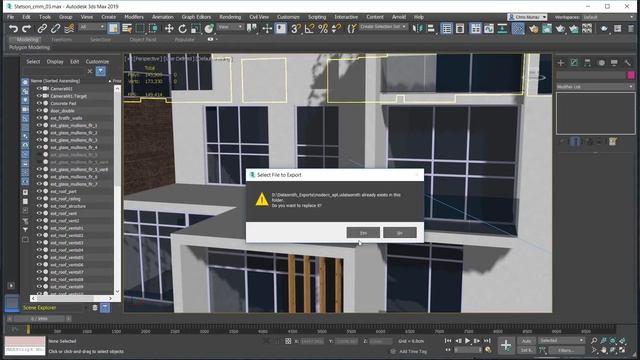The height and width of the screenshot is (360, 640).
Task: Switch to the Modify command panel tab
Action: click(x=574, y=62)
